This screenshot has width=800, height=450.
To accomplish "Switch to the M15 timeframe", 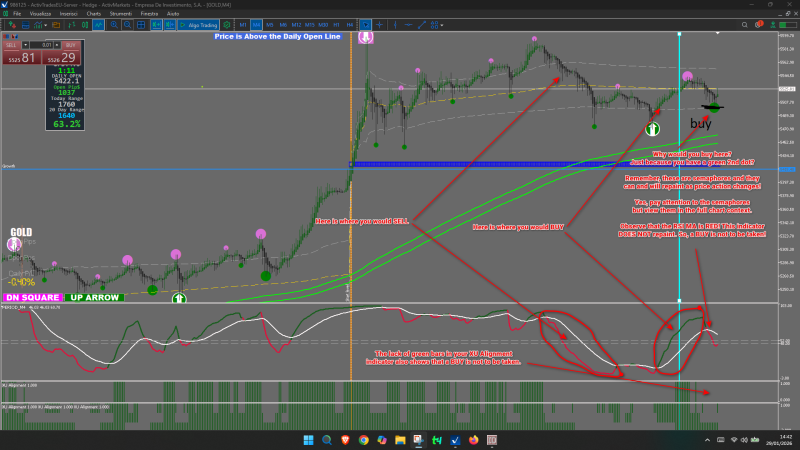I will tap(310, 25).
